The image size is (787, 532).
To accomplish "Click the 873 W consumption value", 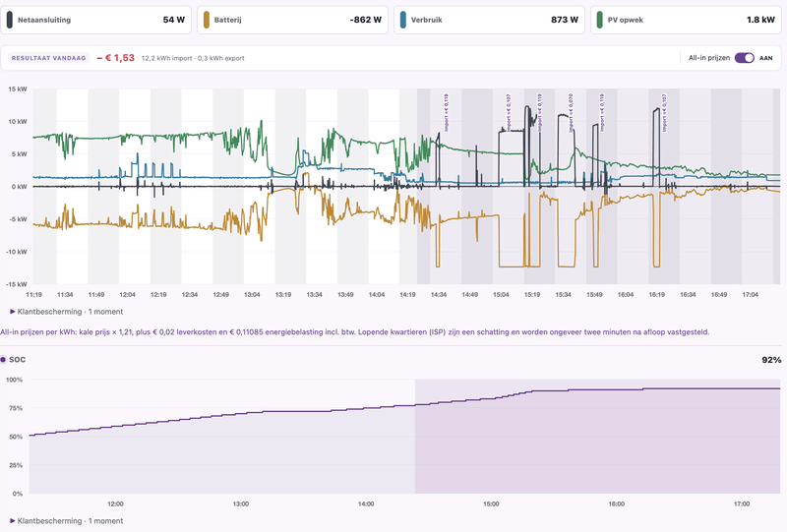I will [x=565, y=20].
